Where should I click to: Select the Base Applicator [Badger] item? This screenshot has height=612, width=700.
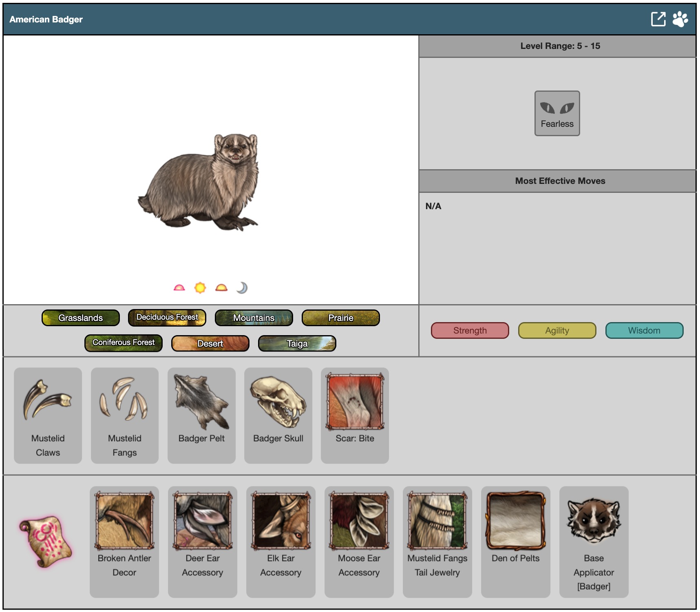pyautogui.click(x=594, y=541)
